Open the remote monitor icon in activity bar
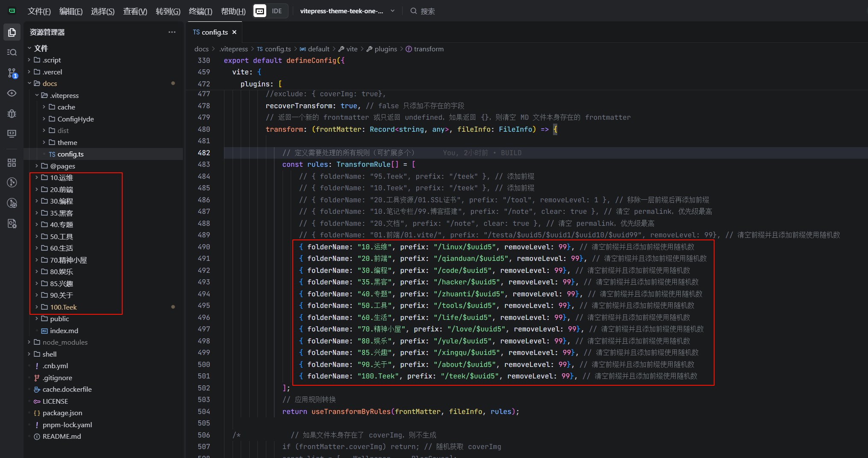 coord(12,134)
